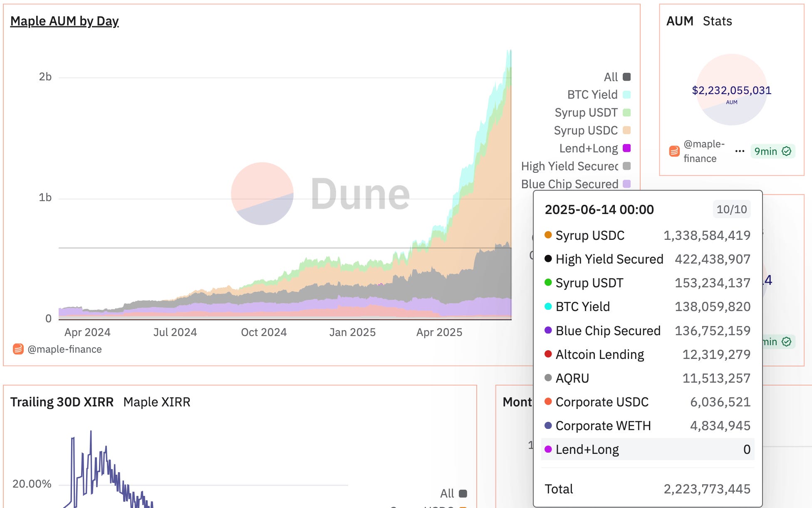Click the Trailing 30D XIRR chart title
812x508 pixels.
pos(62,402)
